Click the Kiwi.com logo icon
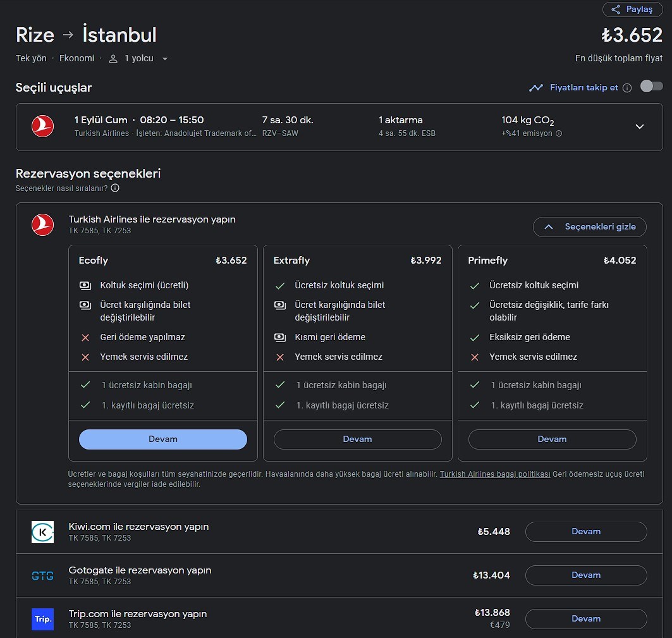The width and height of the screenshot is (672, 638). (42, 532)
